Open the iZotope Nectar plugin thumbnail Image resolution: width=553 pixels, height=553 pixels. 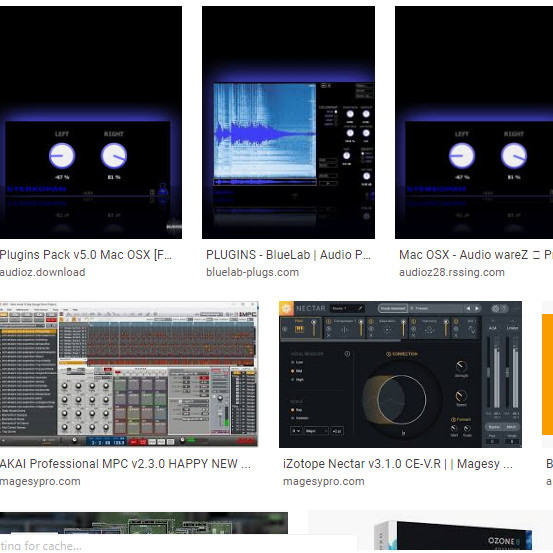400,374
